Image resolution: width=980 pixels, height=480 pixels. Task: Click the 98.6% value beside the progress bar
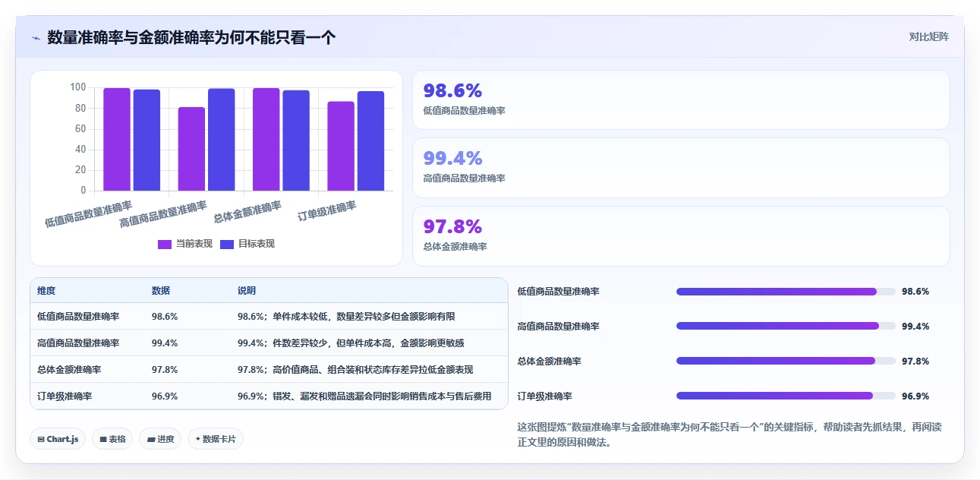pyautogui.click(x=915, y=291)
